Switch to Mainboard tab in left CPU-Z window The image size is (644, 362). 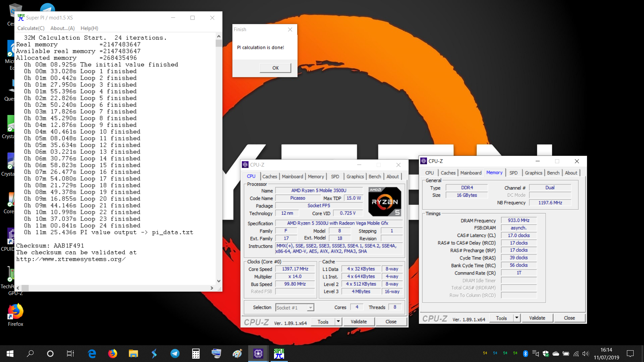tap(292, 176)
